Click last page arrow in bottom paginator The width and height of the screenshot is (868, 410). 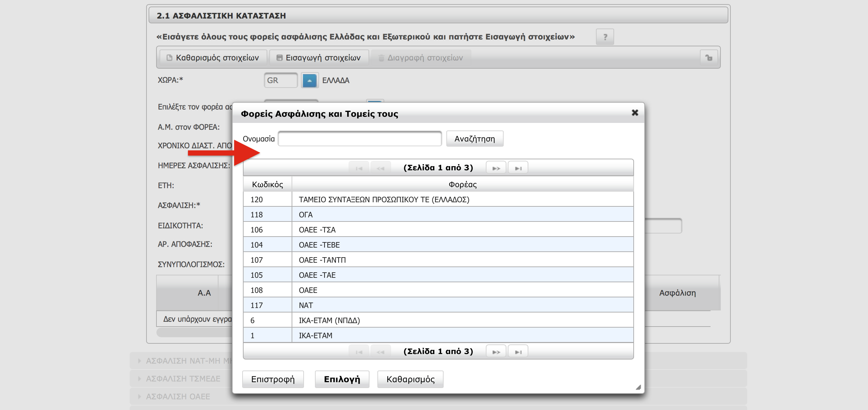coord(518,352)
